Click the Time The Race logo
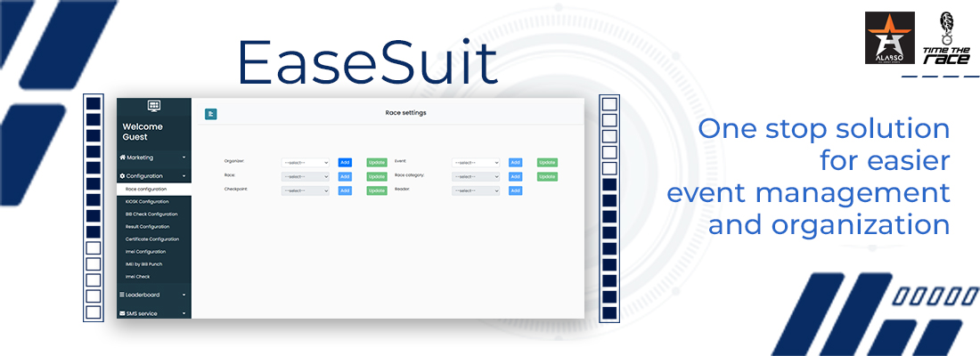This screenshot has height=356, width=980. coord(948,38)
